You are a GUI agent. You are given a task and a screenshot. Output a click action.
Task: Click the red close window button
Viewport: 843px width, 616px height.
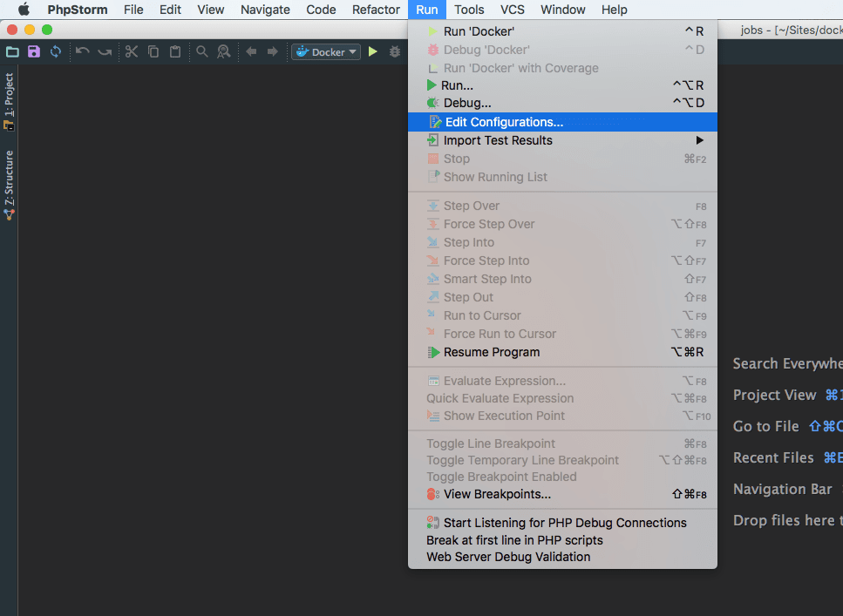point(12,30)
